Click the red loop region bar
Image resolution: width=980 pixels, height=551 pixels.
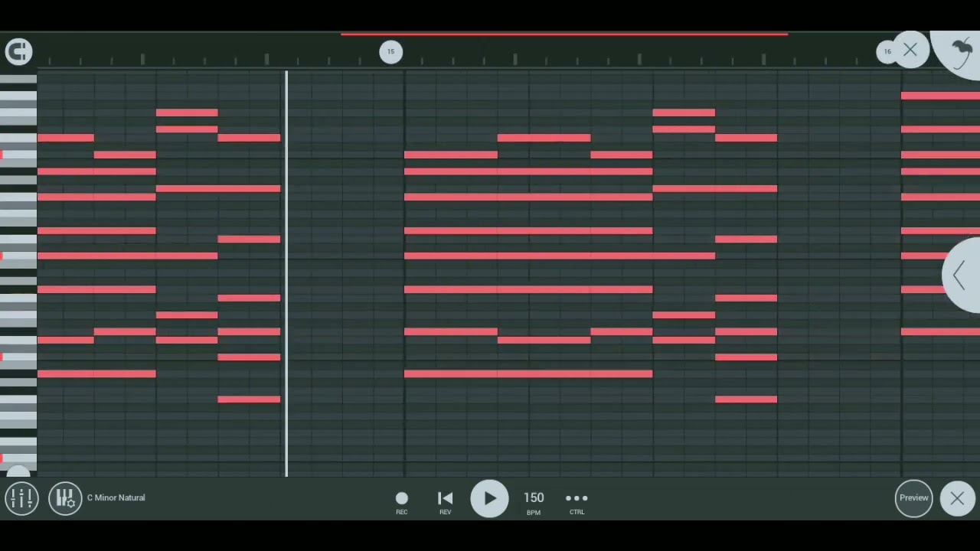[564, 34]
